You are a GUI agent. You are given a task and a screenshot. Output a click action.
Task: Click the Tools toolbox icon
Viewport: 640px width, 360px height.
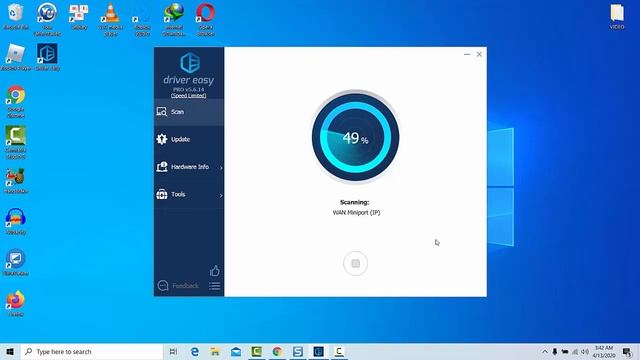[x=162, y=194]
